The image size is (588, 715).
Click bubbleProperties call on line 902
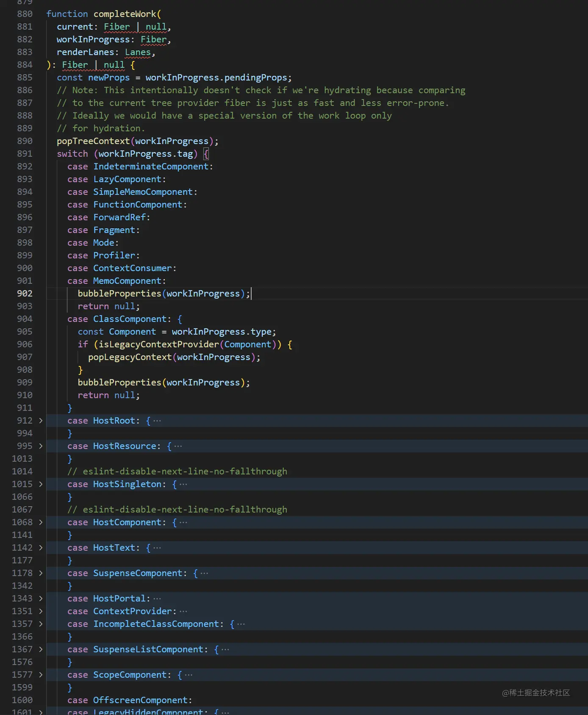tap(119, 294)
